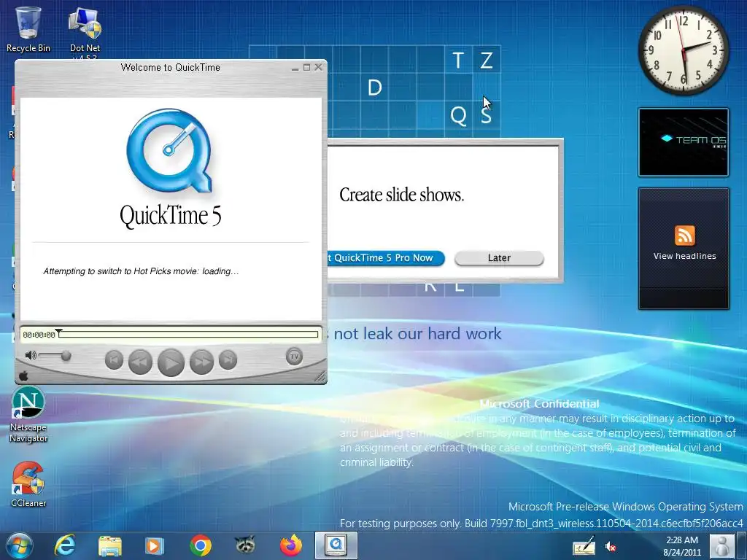Jump to the end with the skip-forward button
Image resolution: width=747 pixels, height=560 pixels.
(x=228, y=359)
